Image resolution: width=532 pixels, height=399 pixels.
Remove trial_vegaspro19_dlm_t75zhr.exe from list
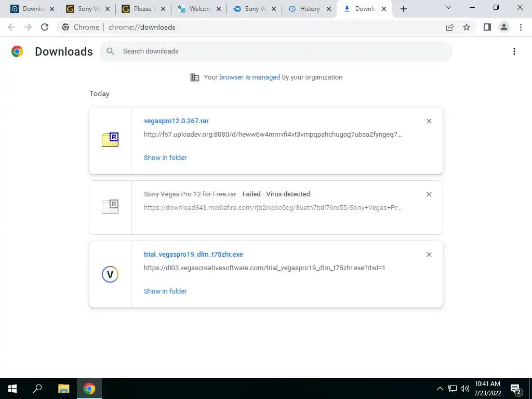[x=429, y=255]
